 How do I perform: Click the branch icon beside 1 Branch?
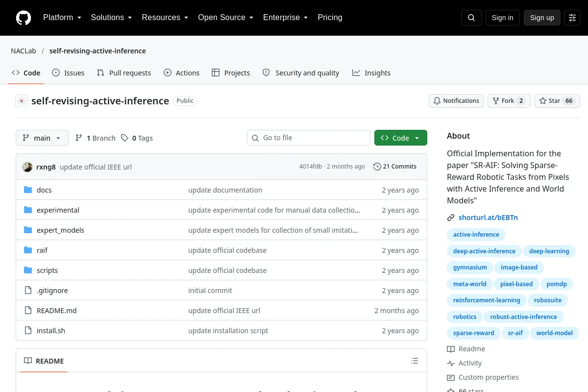[x=79, y=138]
